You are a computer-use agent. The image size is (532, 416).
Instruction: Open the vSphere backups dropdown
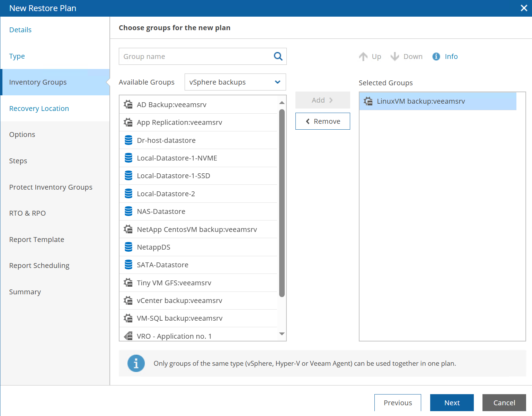pyautogui.click(x=235, y=82)
